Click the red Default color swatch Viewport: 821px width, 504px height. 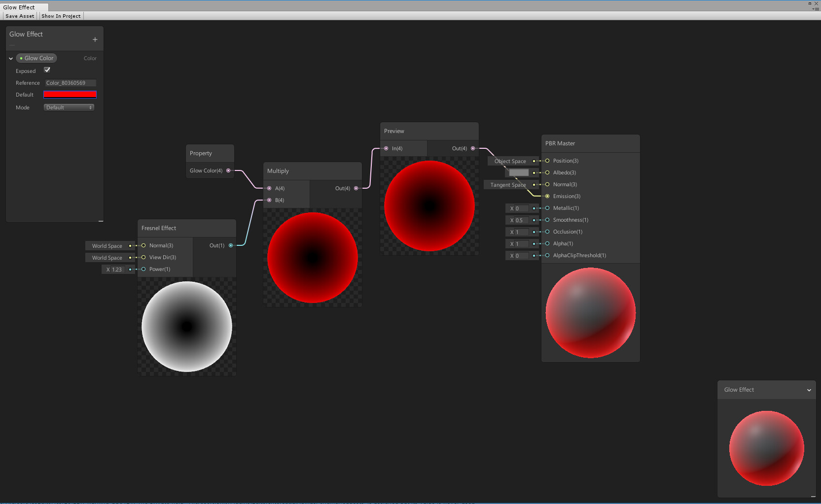pos(70,94)
